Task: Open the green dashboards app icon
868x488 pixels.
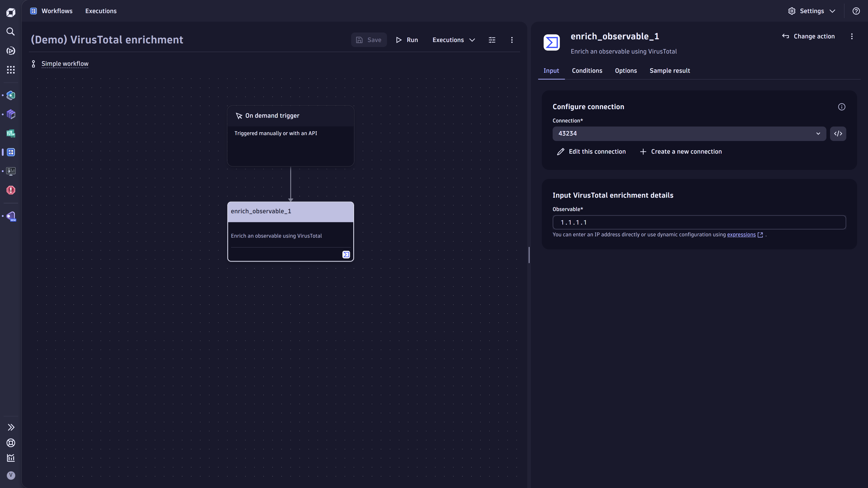Action: click(11, 133)
